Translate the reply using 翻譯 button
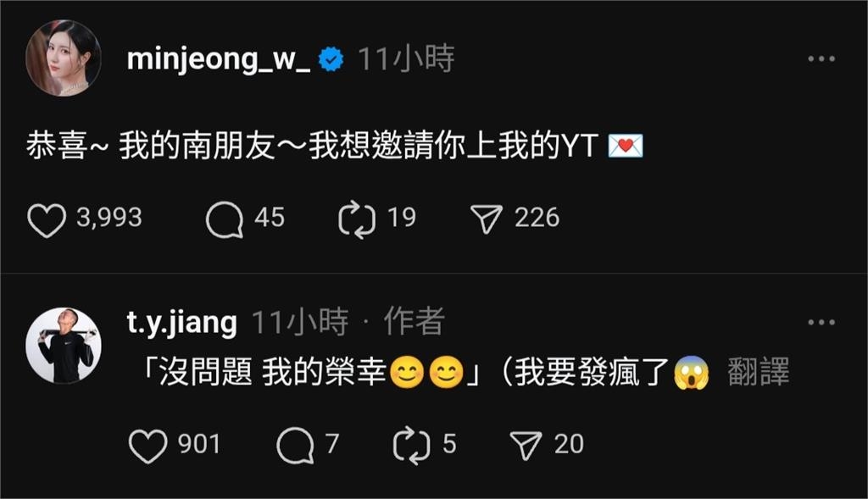The width and height of the screenshot is (868, 499). [758, 372]
